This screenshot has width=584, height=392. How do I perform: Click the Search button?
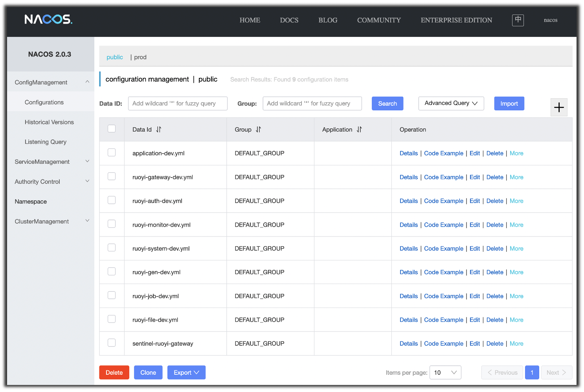click(387, 103)
